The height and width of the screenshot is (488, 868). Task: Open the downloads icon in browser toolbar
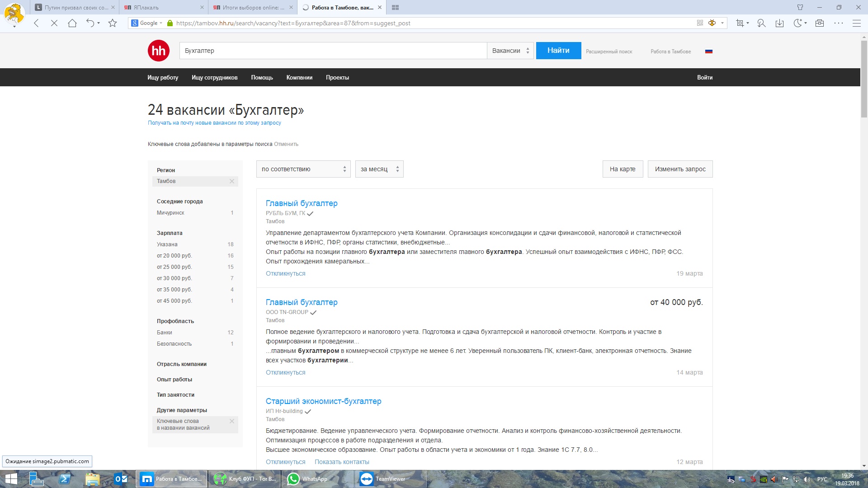click(x=779, y=23)
